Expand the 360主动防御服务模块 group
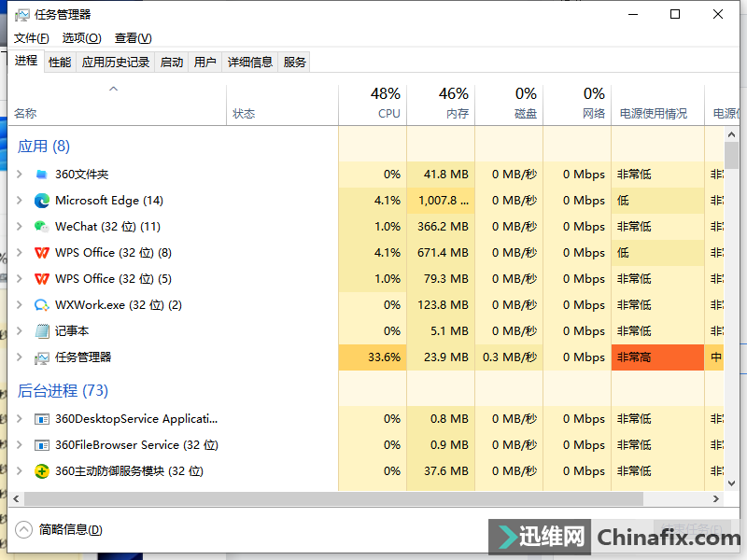The width and height of the screenshot is (747, 560). click(x=20, y=471)
